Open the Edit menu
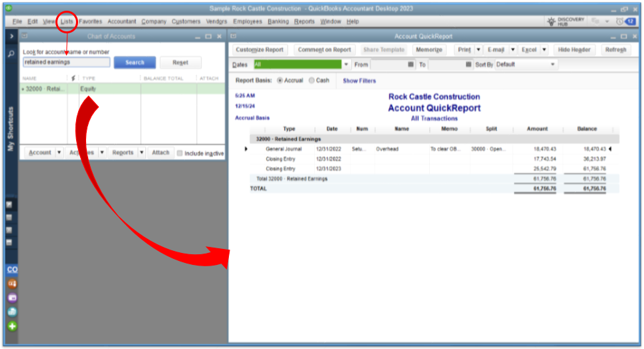Image resolution: width=644 pixels, height=349 pixels. (x=33, y=21)
